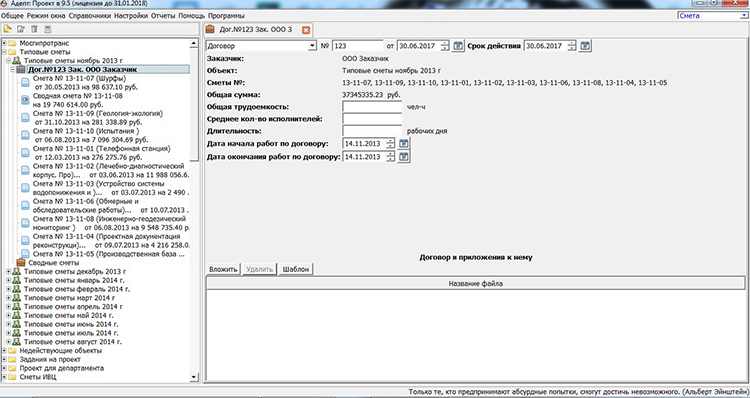The height and width of the screenshot is (398, 750).
Task: Open calendar for contract date 'от'
Action: tap(458, 46)
